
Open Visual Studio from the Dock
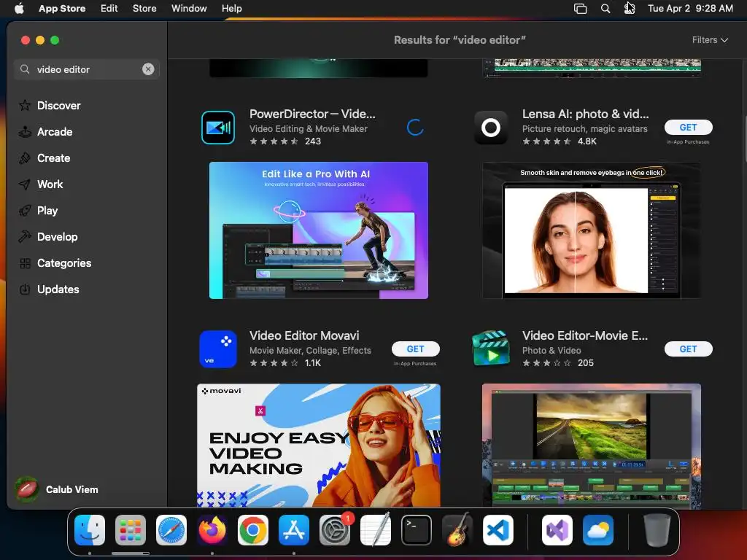557,530
